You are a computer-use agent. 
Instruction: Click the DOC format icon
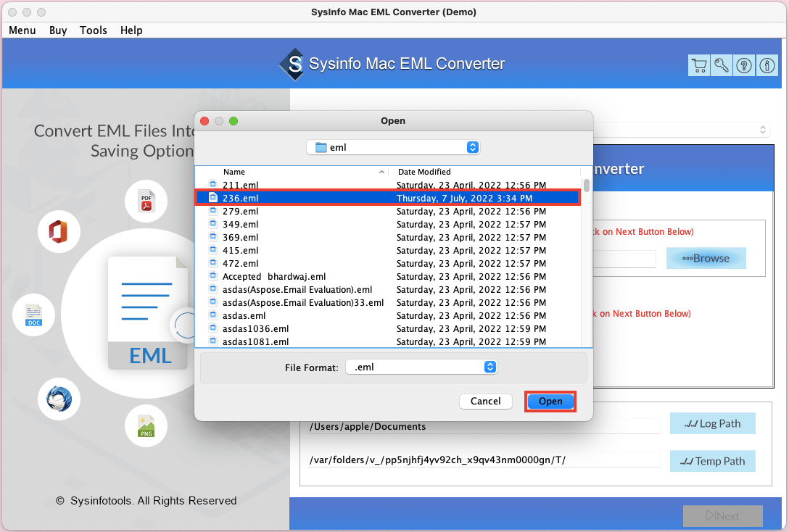click(x=33, y=315)
